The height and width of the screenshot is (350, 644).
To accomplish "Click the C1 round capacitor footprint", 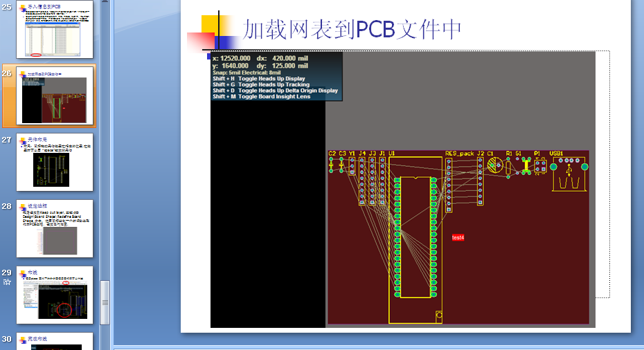I will (495, 165).
